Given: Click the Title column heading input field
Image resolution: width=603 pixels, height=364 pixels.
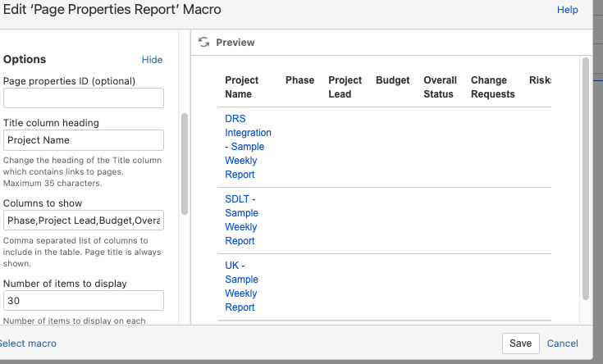Looking at the screenshot, I should pos(84,140).
